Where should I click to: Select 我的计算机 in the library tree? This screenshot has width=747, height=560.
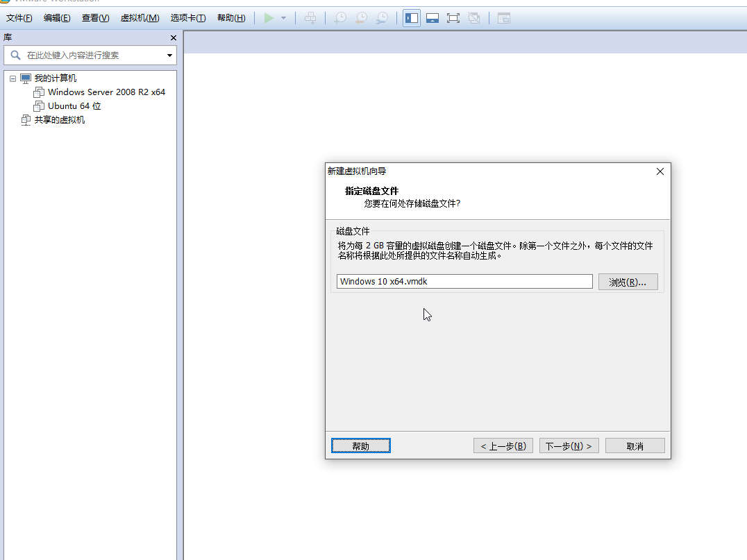[56, 78]
